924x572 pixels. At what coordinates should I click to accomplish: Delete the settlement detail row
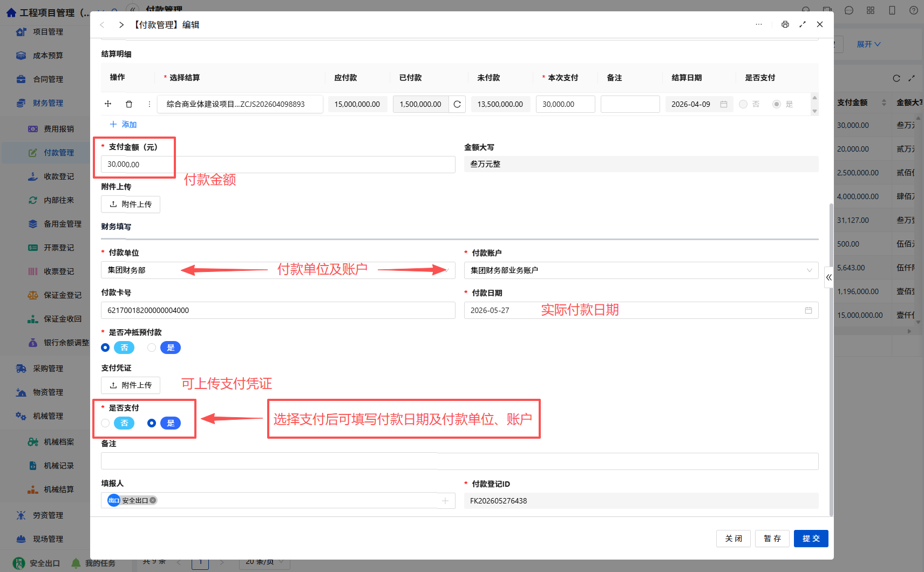pos(128,104)
